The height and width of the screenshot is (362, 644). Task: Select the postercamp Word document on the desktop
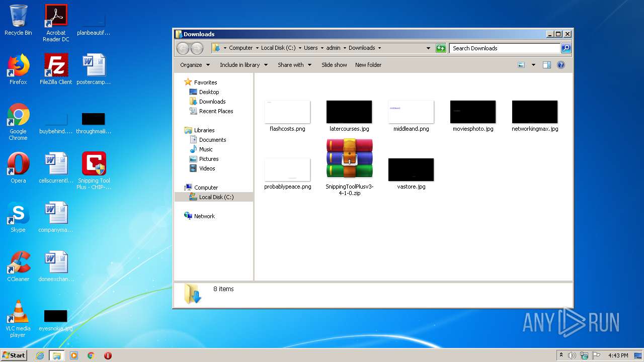tap(94, 69)
